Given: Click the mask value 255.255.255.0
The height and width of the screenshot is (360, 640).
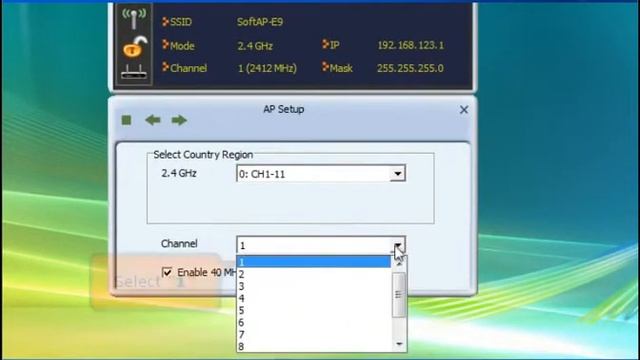Looking at the screenshot, I should 410,68.
